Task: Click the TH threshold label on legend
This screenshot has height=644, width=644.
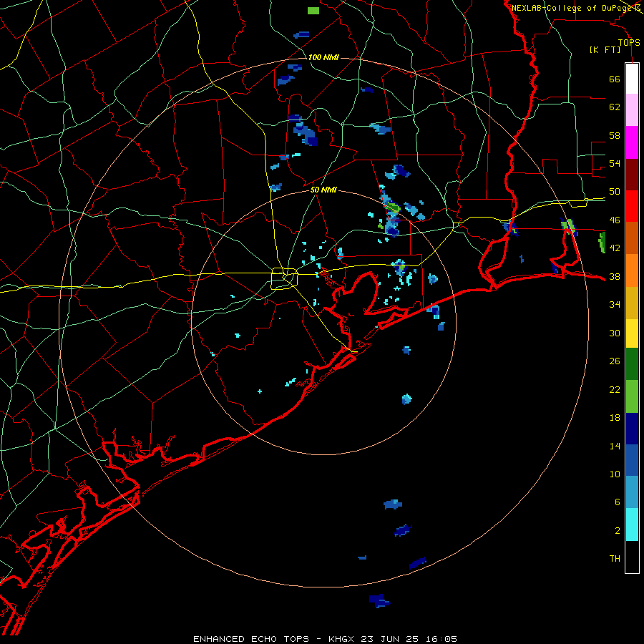Action: [x=615, y=559]
